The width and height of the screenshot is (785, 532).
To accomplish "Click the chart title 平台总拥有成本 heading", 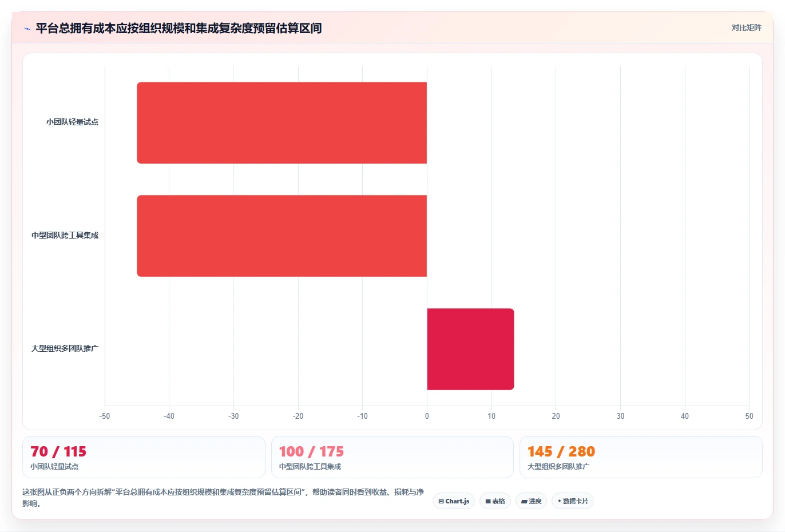I will coord(179,29).
